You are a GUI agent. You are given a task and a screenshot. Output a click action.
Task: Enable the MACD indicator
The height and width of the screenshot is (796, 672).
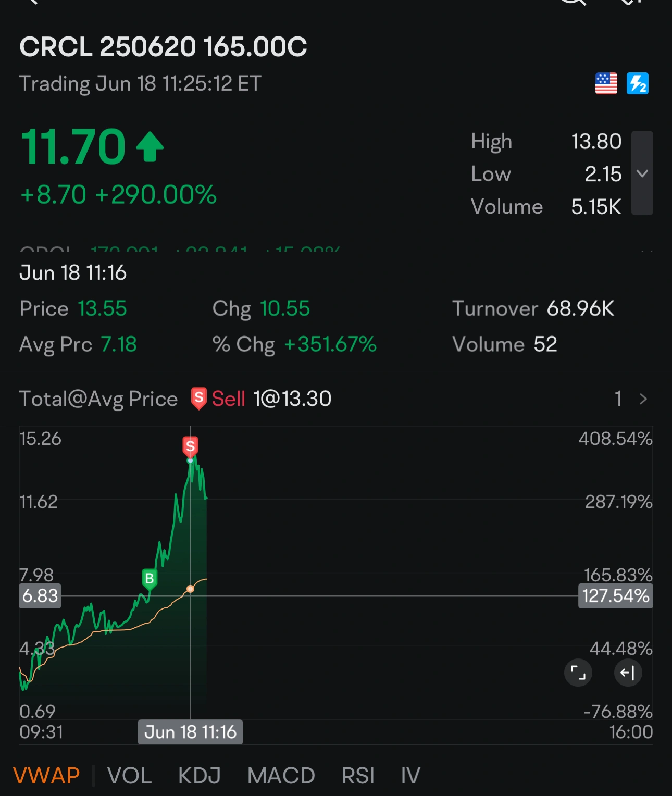(x=281, y=776)
